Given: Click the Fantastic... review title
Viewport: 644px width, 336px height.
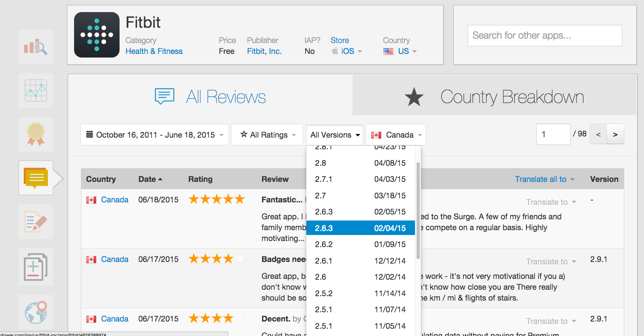Looking at the screenshot, I should (x=282, y=200).
